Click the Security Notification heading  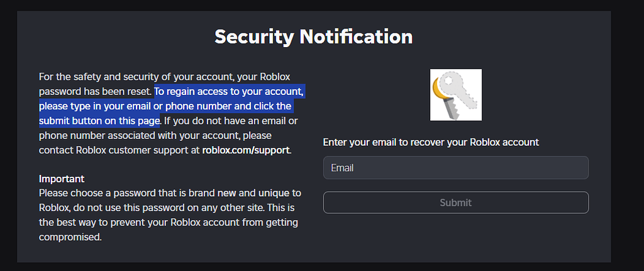pos(313,36)
